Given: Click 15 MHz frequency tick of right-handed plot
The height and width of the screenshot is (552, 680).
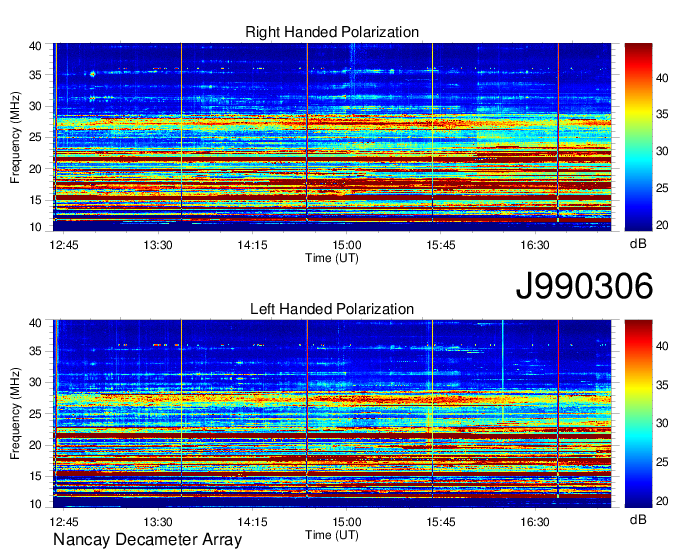Looking at the screenshot, I should tap(35, 200).
